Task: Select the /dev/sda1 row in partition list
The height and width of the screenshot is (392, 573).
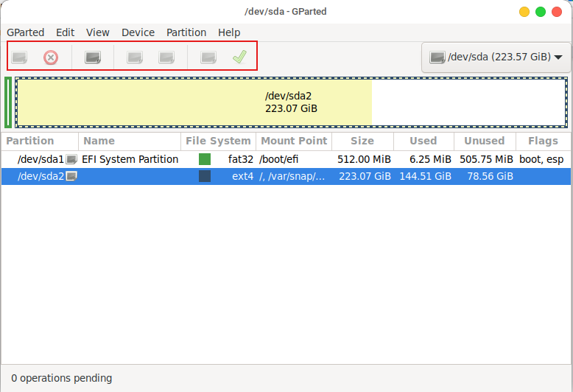Action: [x=286, y=159]
